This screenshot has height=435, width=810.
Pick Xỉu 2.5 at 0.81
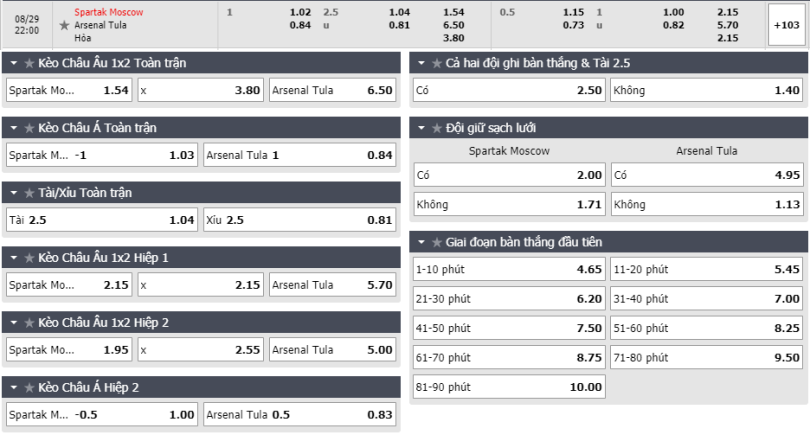pos(300,220)
